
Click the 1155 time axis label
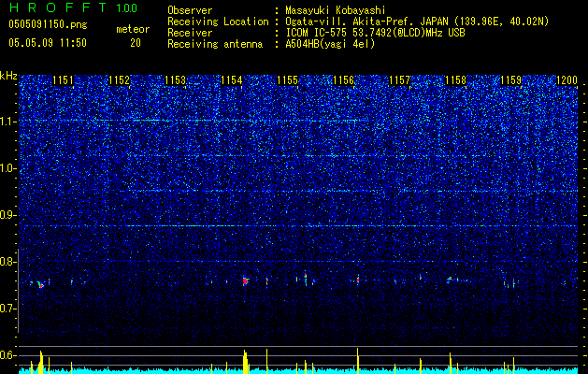pos(287,80)
